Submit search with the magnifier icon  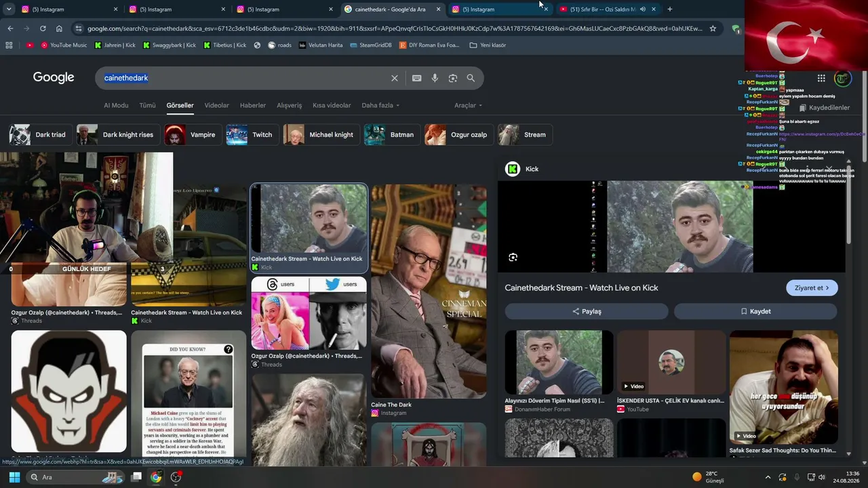[471, 78]
